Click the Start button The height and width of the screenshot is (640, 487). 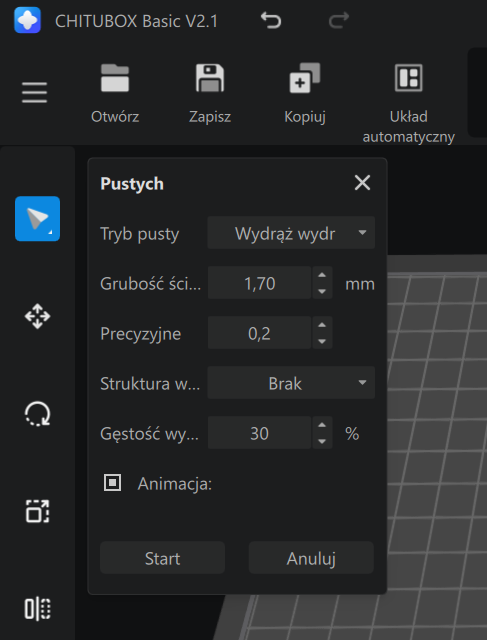[162, 558]
